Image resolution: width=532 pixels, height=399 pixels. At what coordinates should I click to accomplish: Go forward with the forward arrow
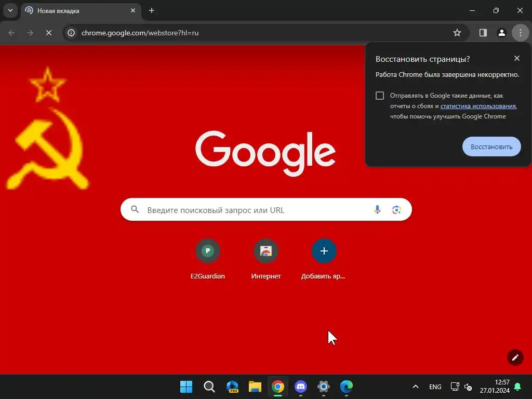[x=30, y=33]
